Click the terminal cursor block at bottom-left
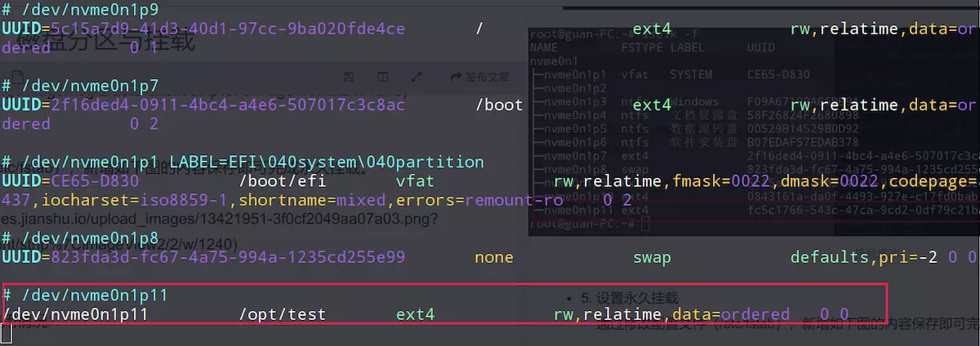 6,334
